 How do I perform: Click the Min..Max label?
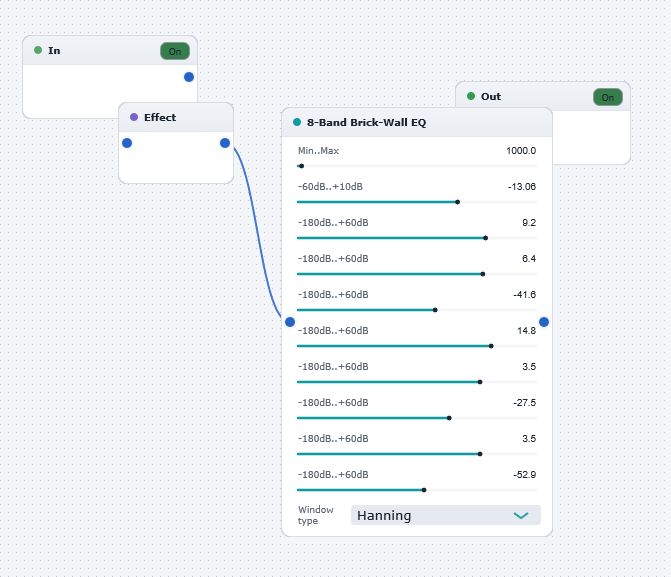click(318, 151)
